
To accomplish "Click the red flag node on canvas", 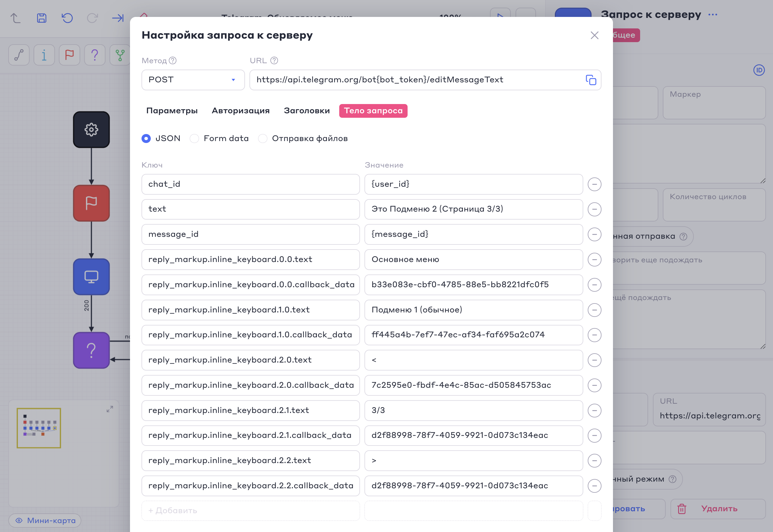I will click(91, 203).
